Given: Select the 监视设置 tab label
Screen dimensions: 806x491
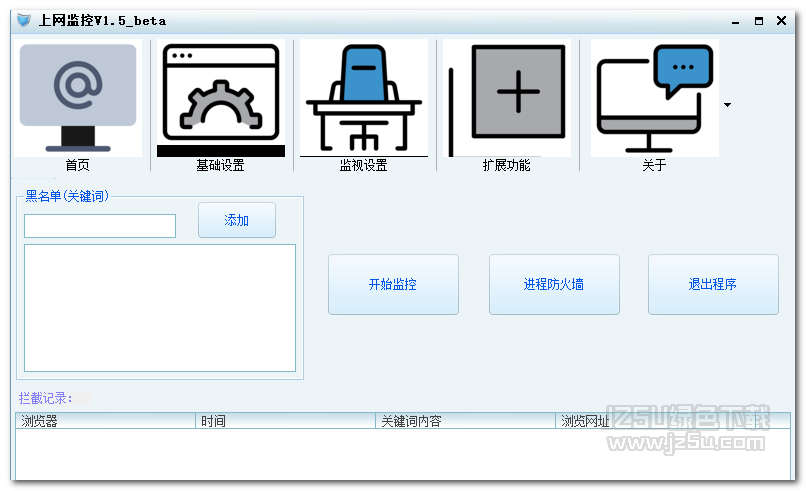Looking at the screenshot, I should pos(363,165).
